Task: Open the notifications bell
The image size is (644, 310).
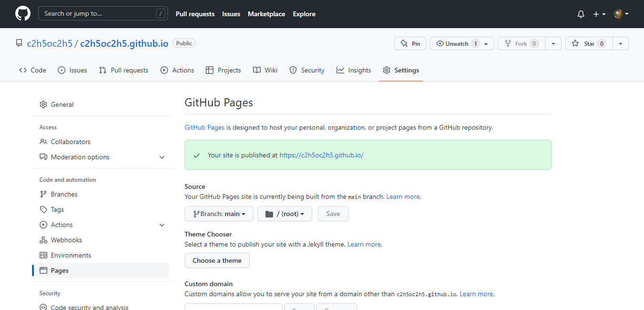Action: [x=581, y=14]
